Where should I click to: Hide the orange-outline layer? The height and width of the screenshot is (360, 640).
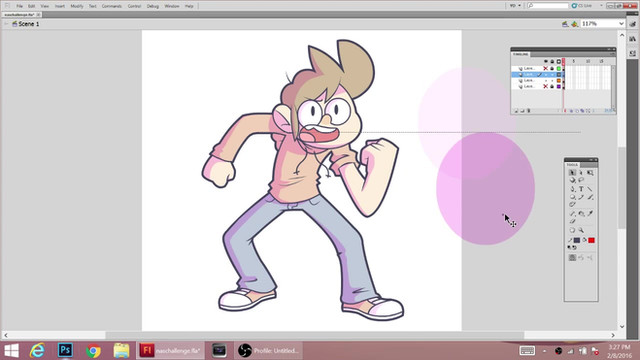click(x=546, y=80)
